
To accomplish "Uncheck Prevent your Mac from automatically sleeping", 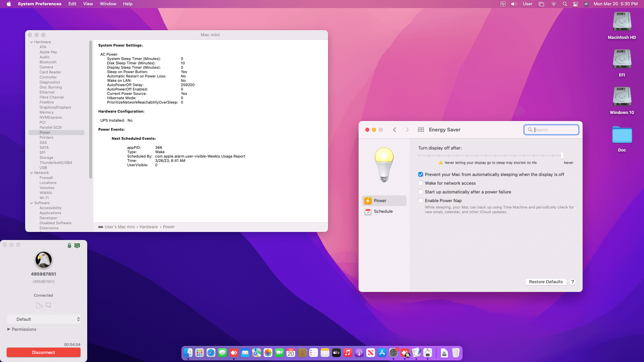I will (x=421, y=174).
